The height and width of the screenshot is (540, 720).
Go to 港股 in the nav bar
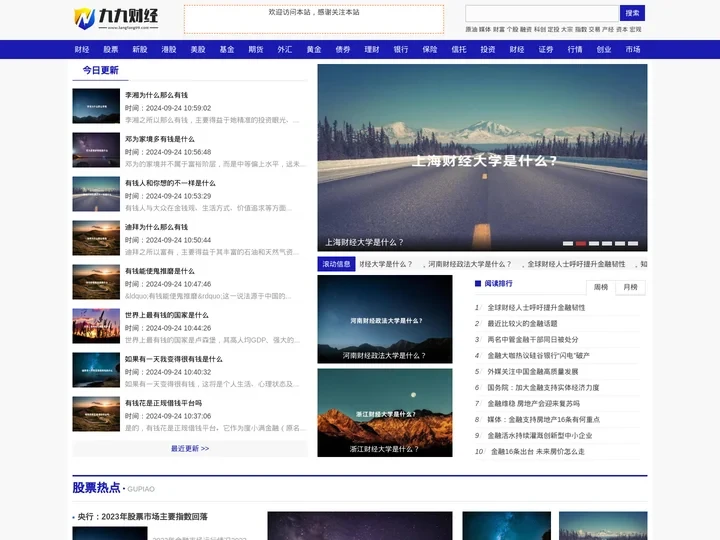click(169, 50)
